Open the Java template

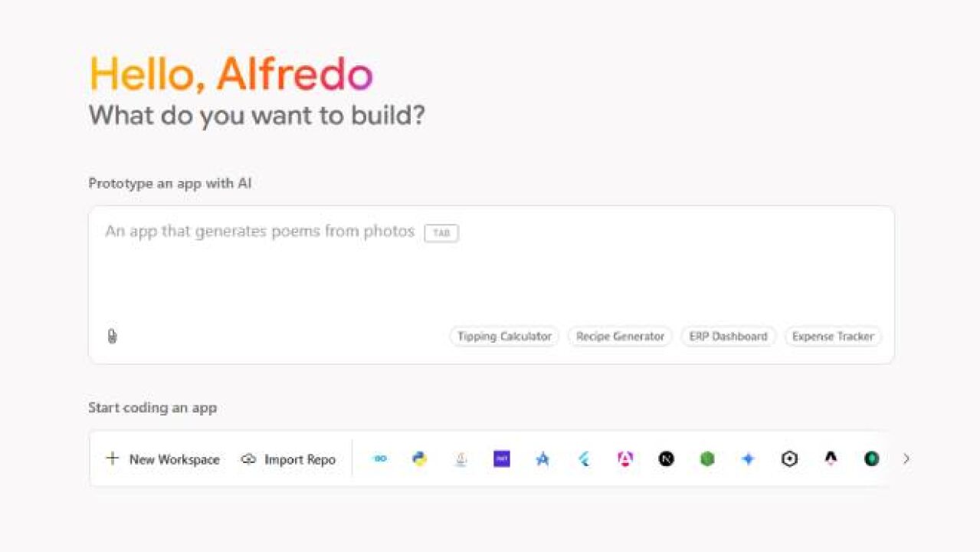pyautogui.click(x=461, y=458)
